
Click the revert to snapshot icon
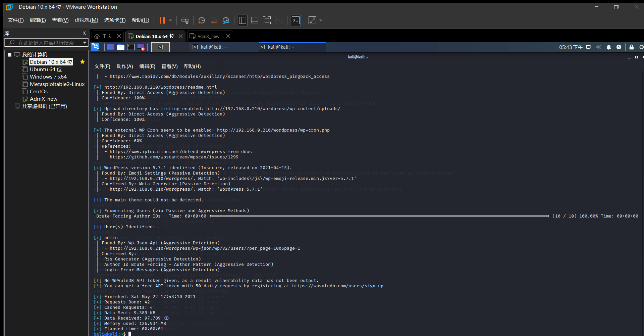pyautogui.click(x=214, y=20)
